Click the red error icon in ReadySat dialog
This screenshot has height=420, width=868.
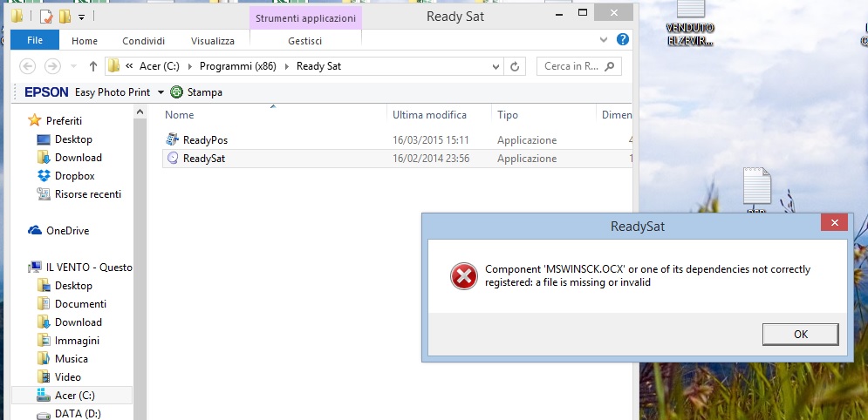pyautogui.click(x=464, y=275)
